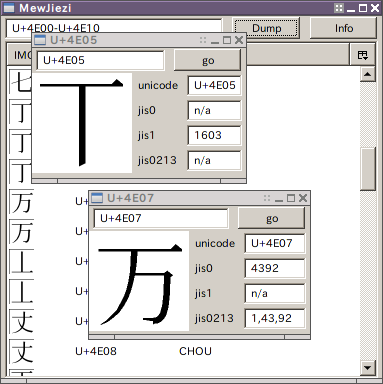Select the U+4E08 cell in the list
This screenshot has height=384, width=383.
(96, 351)
